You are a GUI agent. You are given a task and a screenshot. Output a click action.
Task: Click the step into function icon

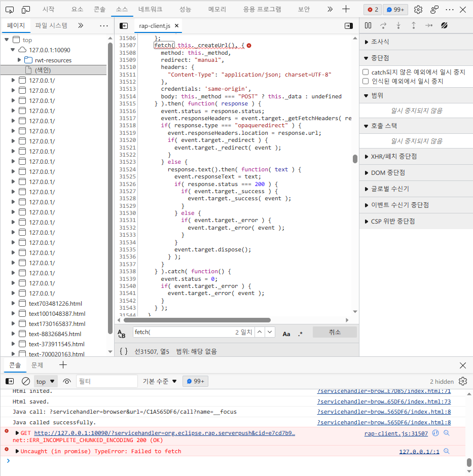tap(398, 25)
